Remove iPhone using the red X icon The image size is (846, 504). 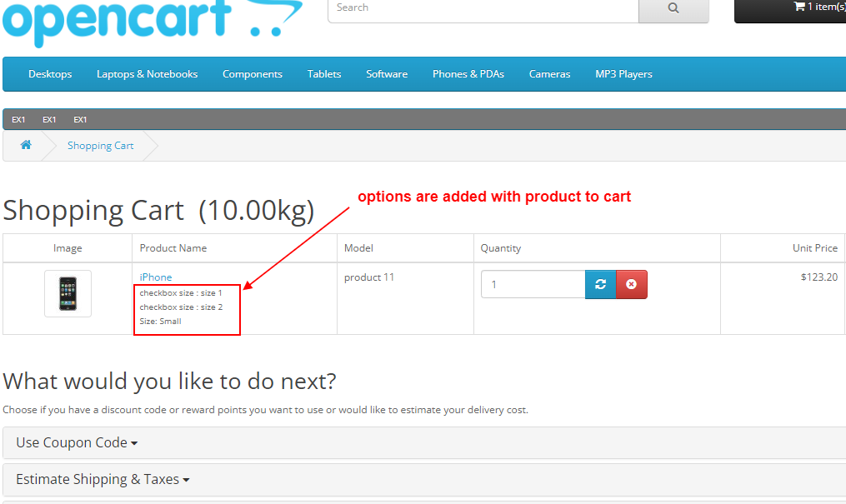[x=631, y=284]
